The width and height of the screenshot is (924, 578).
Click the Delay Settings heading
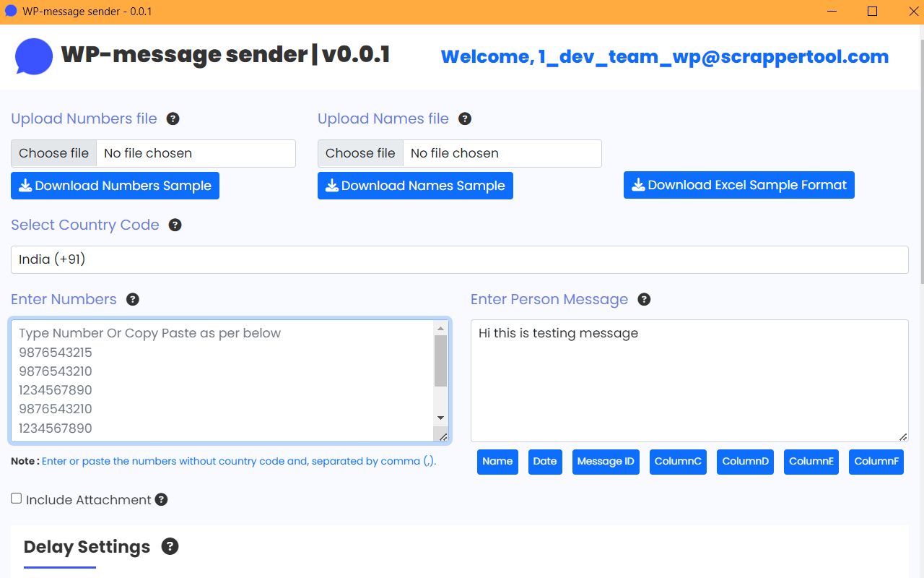tap(87, 547)
